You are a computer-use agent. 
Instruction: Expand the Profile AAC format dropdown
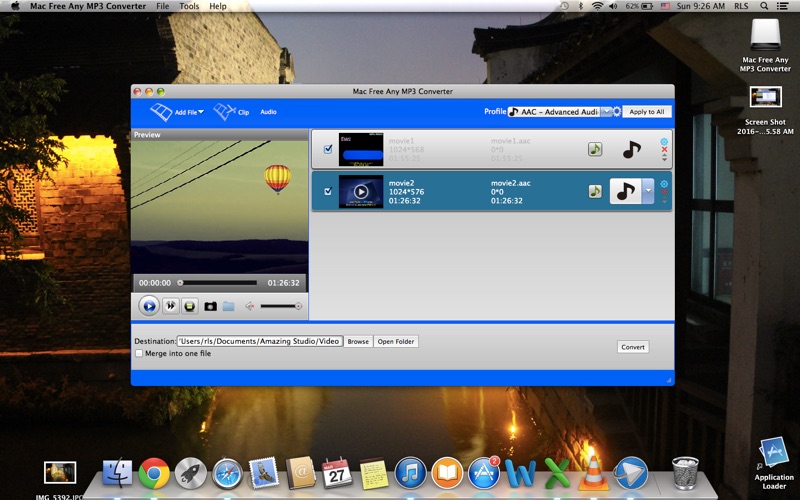click(x=606, y=112)
